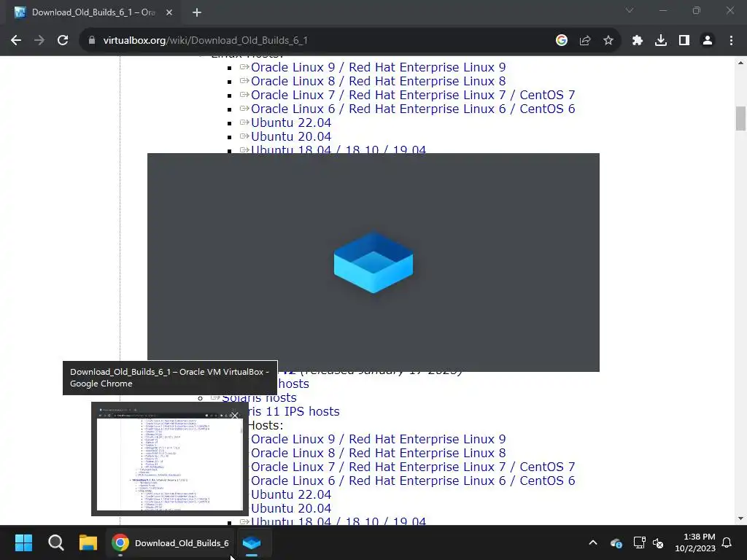Open the top Ubuntu 22.04 link
This screenshot has width=747, height=560.
(291, 122)
